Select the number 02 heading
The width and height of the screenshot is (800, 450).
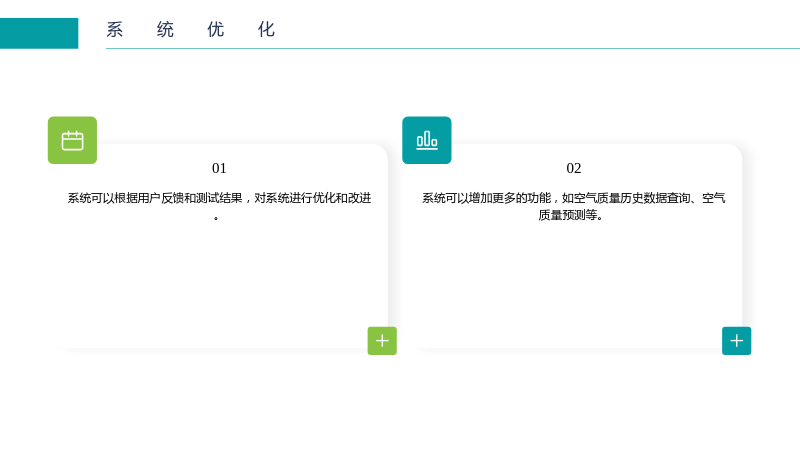[573, 168]
